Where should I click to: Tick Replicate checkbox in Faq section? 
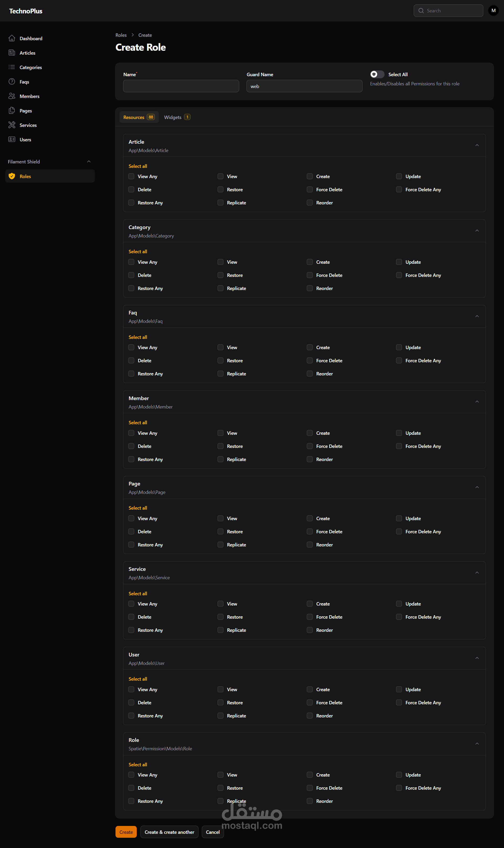(x=220, y=374)
